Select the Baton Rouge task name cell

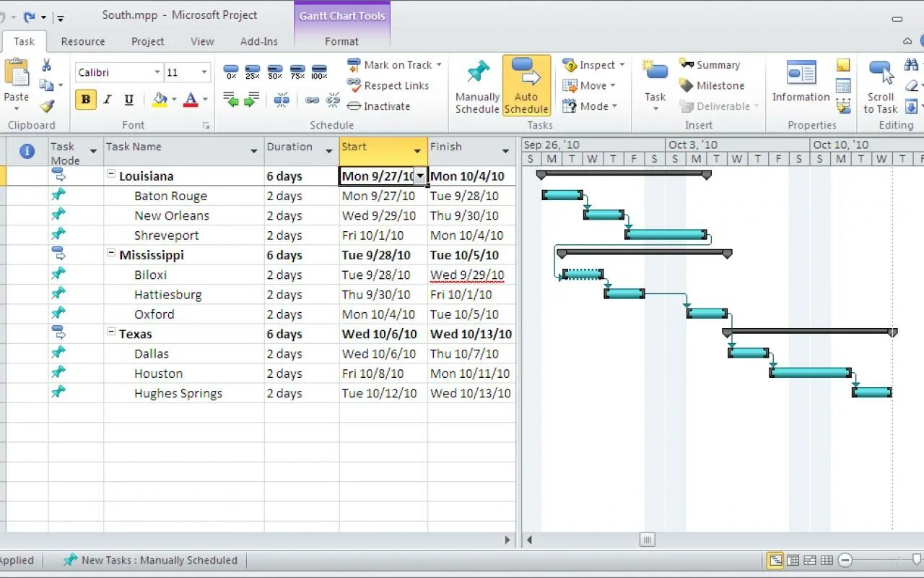tap(184, 196)
